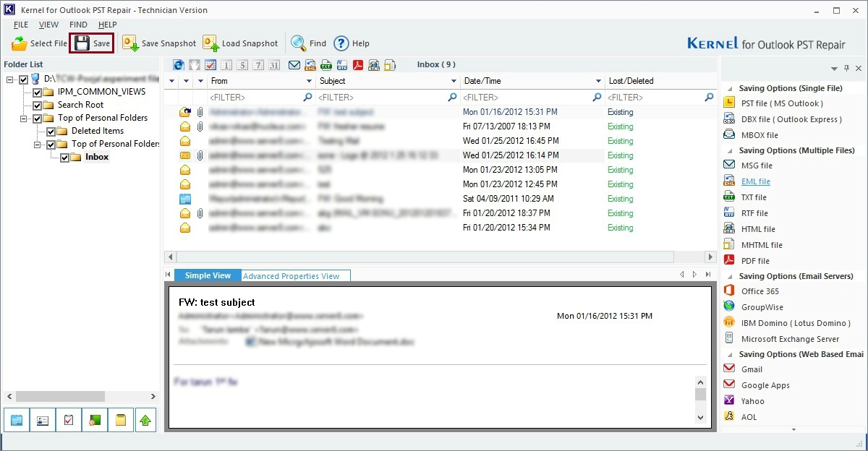The height and width of the screenshot is (451, 868).
Task: Collapse first Top of Personal Folders node
Action: [24, 119]
